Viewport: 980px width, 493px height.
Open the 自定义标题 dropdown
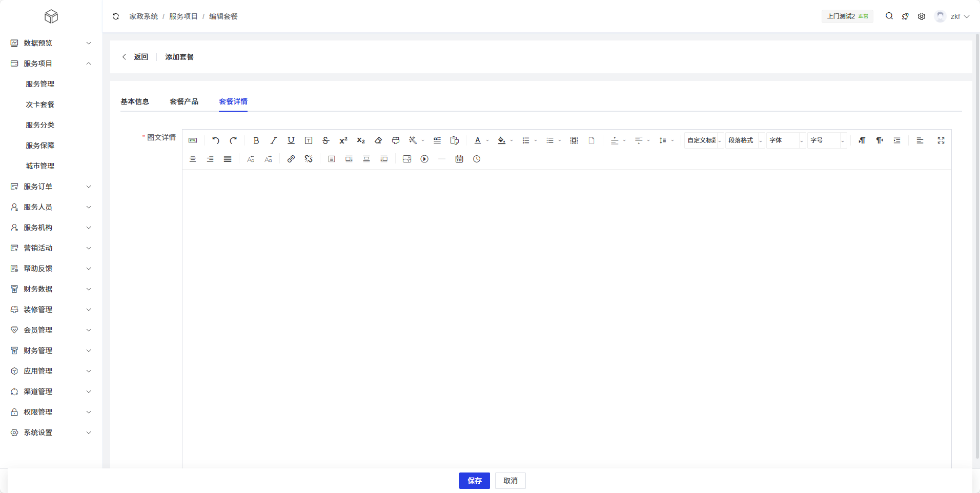point(704,140)
